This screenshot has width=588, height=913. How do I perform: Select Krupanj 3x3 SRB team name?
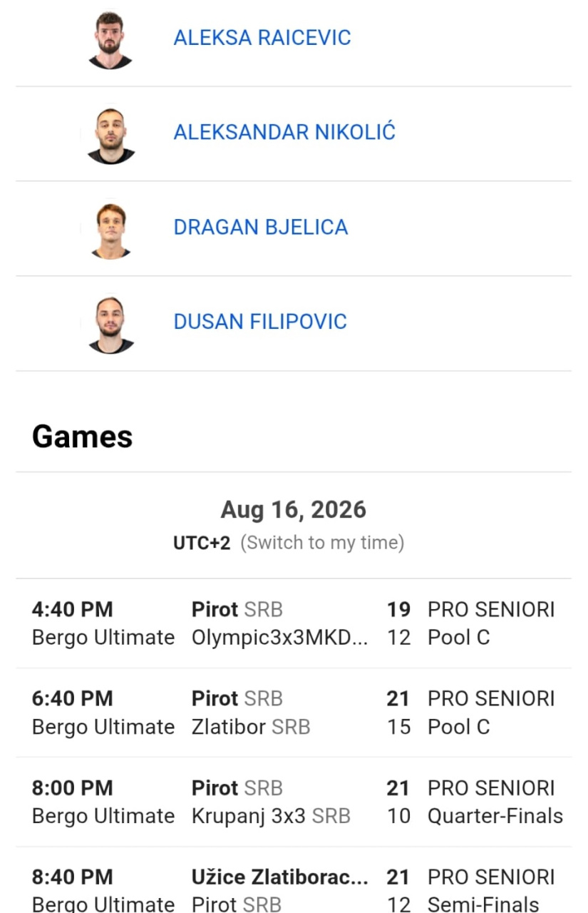(x=271, y=816)
